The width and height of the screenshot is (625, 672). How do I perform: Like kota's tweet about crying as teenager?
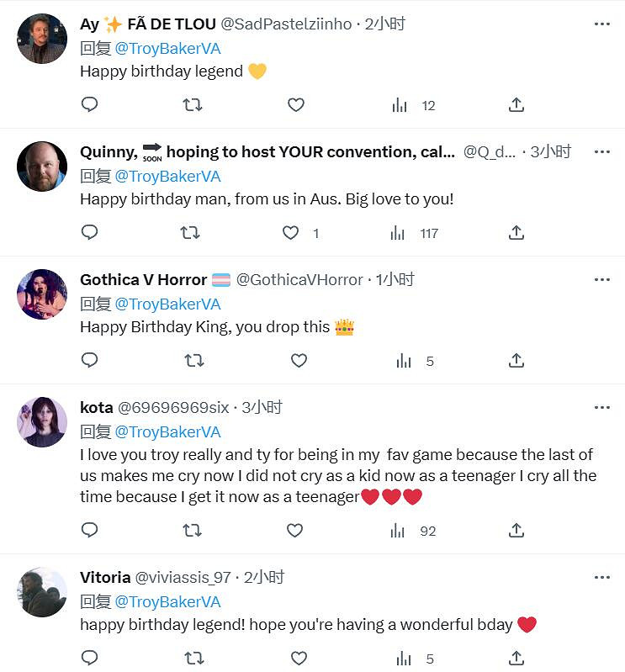(x=294, y=531)
